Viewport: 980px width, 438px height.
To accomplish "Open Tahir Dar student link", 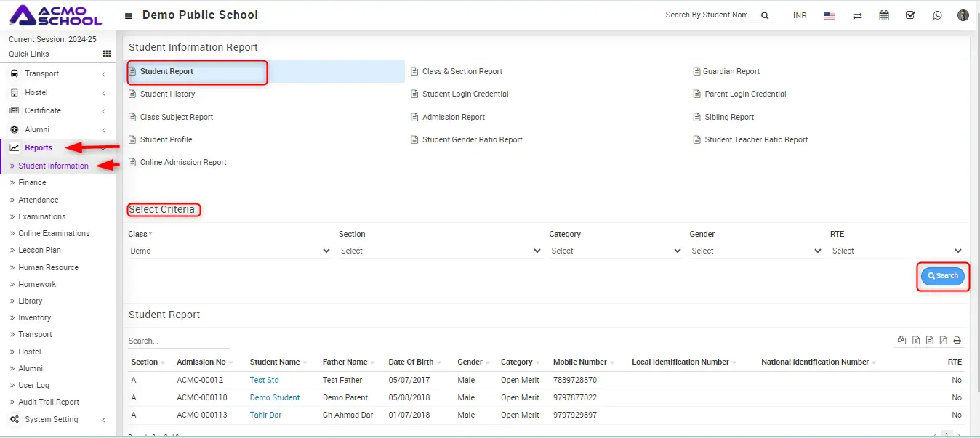I will coord(265,415).
